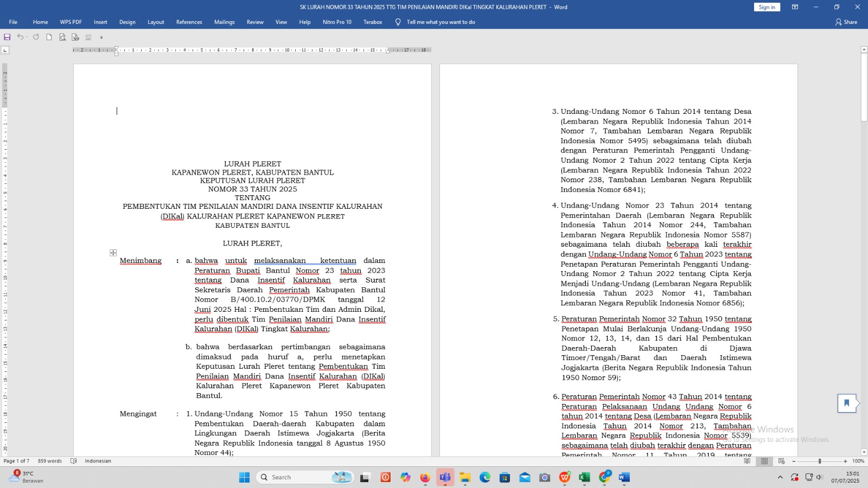Open Chrome on taskbar
868x488 pixels.
pyautogui.click(x=604, y=477)
